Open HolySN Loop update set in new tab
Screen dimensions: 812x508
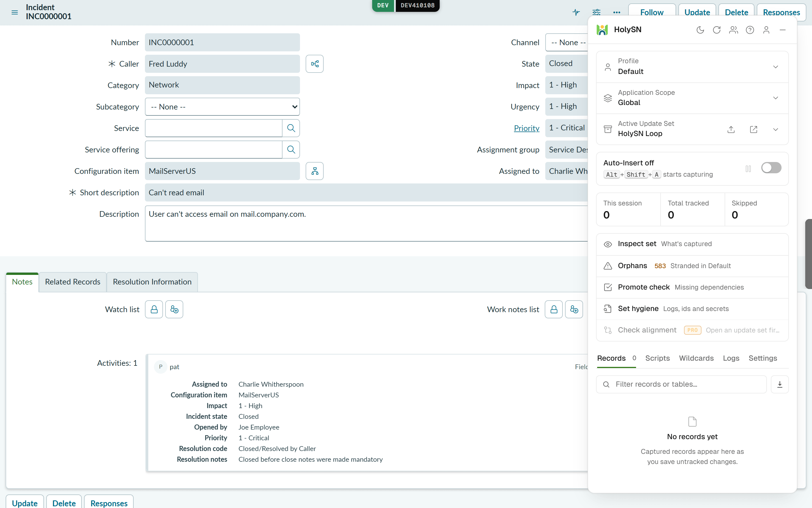point(754,129)
